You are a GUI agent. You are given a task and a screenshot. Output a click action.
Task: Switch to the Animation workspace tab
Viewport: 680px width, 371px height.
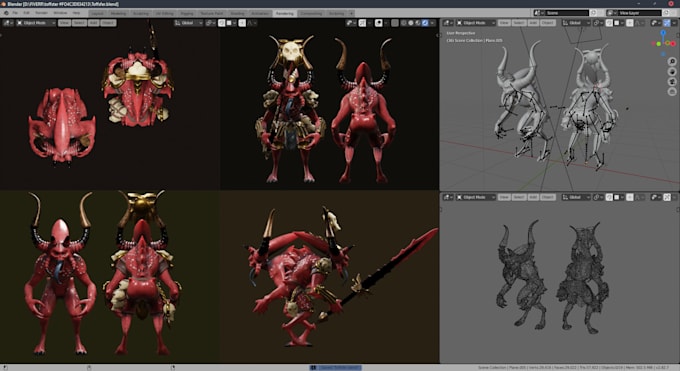coord(260,13)
